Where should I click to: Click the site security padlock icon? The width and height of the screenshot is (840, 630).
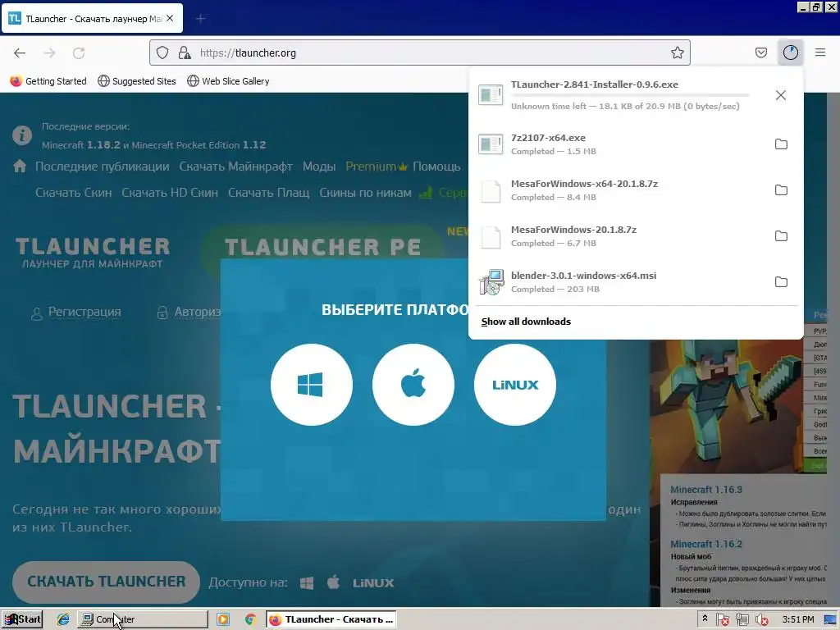coord(185,52)
